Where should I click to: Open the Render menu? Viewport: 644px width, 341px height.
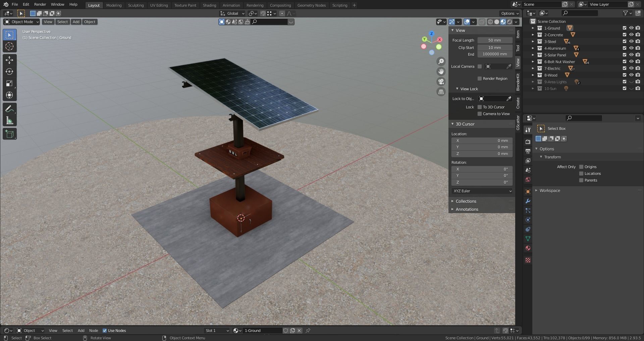(40, 4)
